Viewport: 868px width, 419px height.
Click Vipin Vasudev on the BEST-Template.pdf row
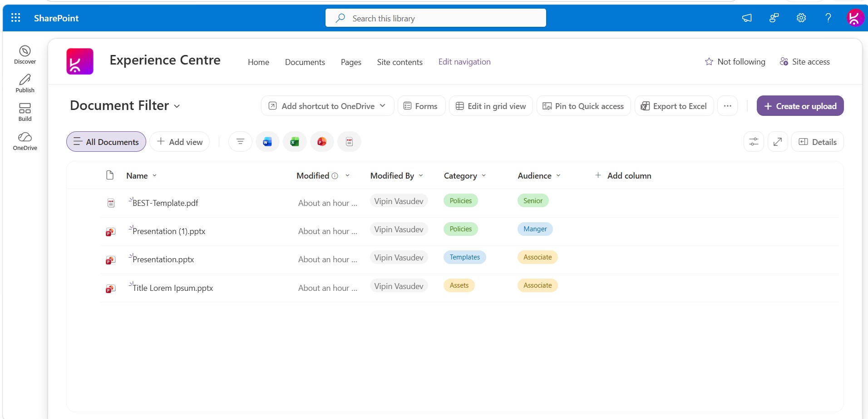[x=399, y=201]
